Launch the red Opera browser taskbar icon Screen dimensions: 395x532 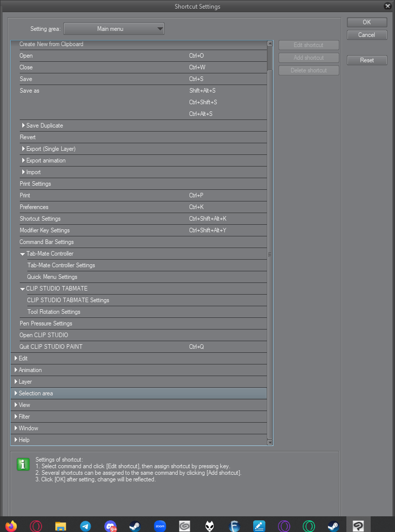pyautogui.click(x=36, y=526)
